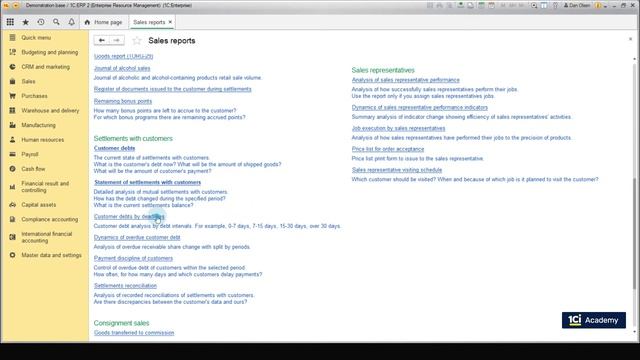Open the Warehouse and delivery section
The width and height of the screenshot is (640, 360).
click(x=50, y=111)
